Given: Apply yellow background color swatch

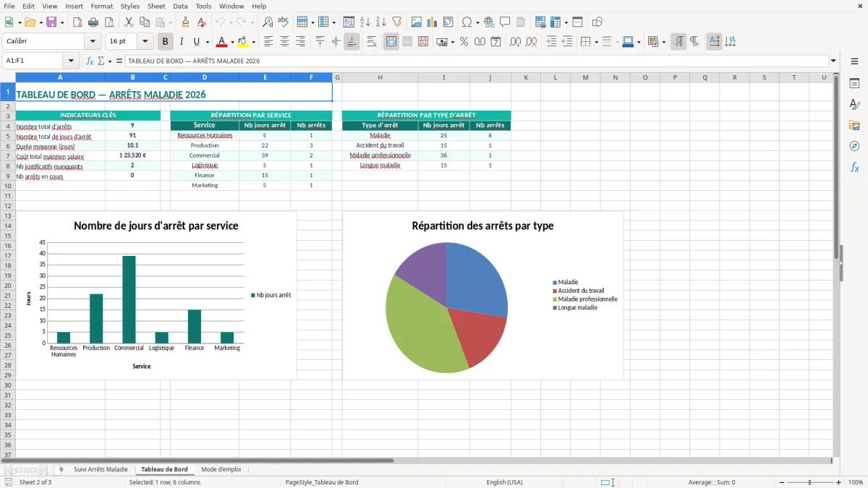Looking at the screenshot, I should (243, 42).
